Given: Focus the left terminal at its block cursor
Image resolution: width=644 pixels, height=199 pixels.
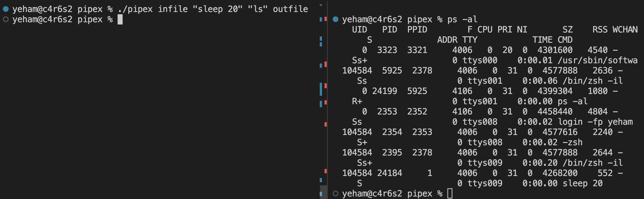Looking at the screenshot, I should tap(120, 19).
